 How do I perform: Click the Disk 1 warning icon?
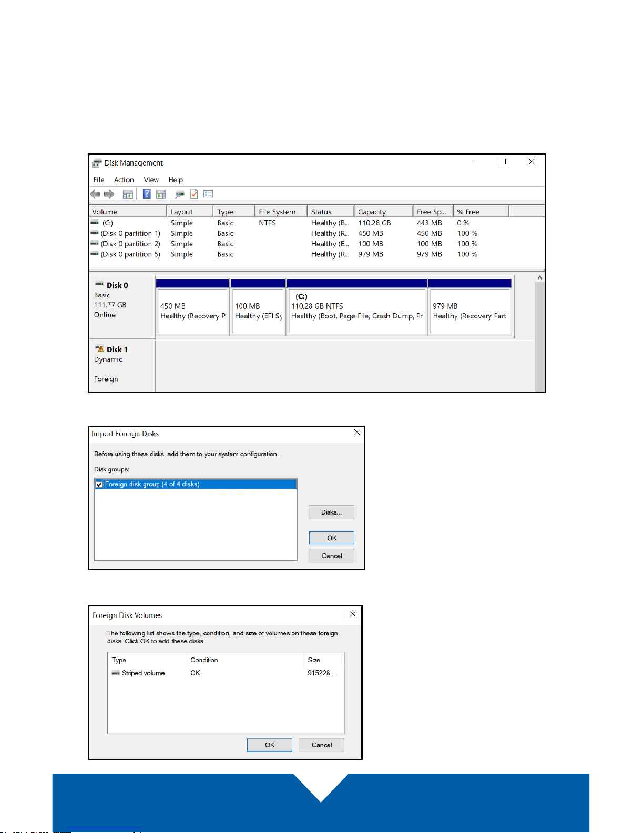(99, 348)
